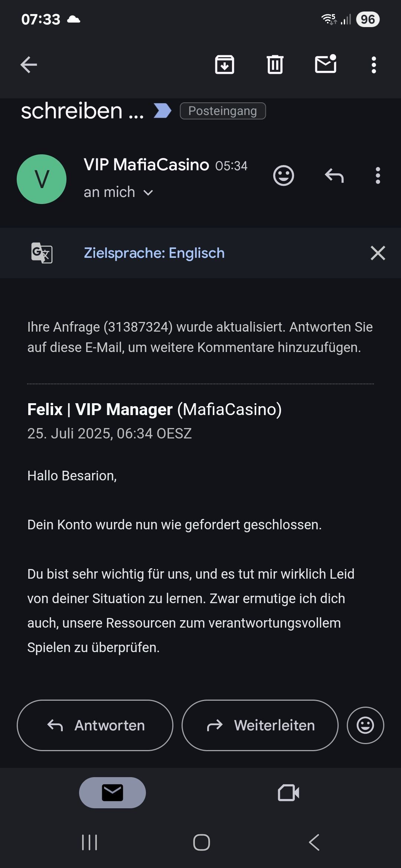Image resolution: width=401 pixels, height=868 pixels.
Task: Open the top toolbar overflow menu
Action: (x=374, y=65)
